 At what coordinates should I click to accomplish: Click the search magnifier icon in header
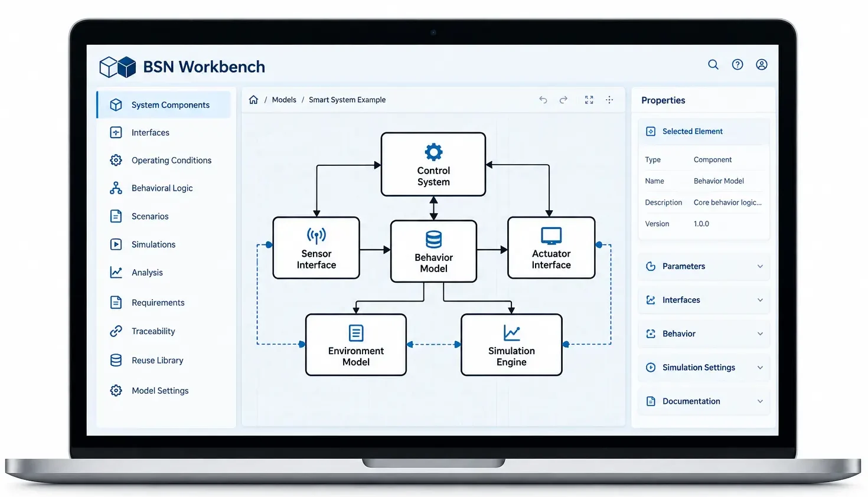713,65
